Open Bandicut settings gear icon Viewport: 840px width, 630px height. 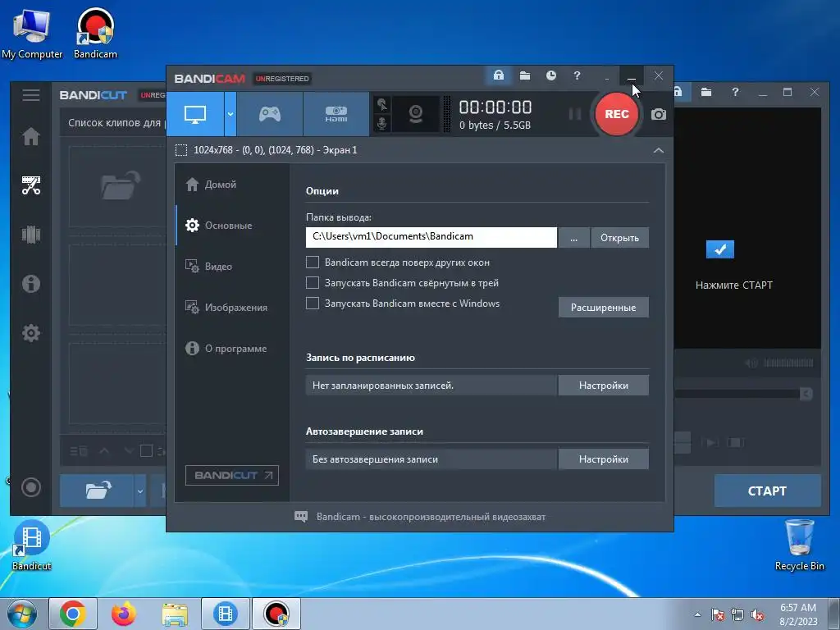[x=31, y=333]
